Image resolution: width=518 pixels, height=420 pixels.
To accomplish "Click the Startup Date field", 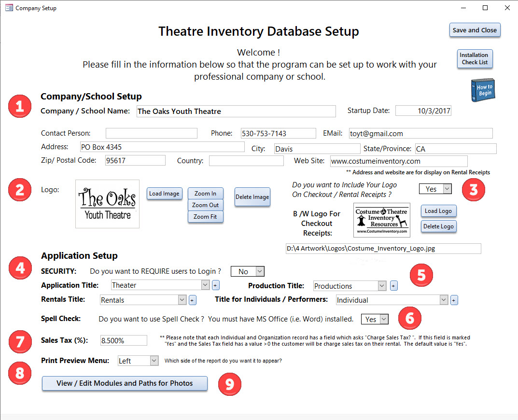I will (x=423, y=111).
